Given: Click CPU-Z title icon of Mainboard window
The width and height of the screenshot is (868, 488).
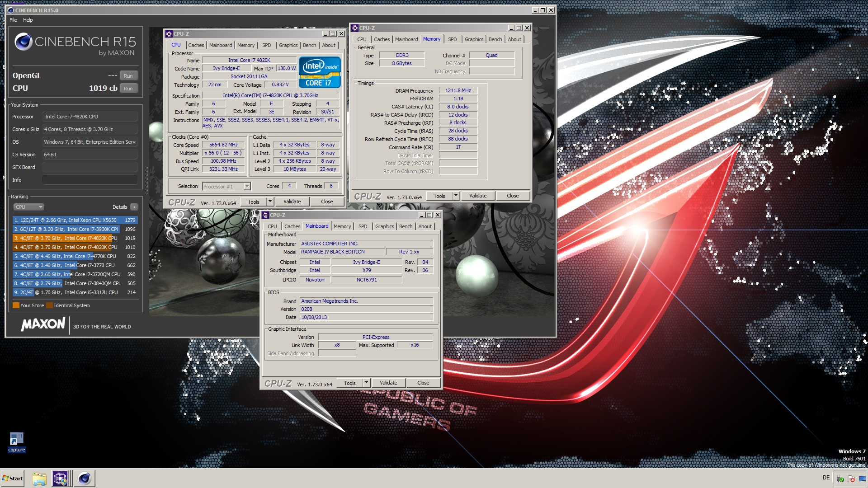Looking at the screenshot, I should click(265, 215).
